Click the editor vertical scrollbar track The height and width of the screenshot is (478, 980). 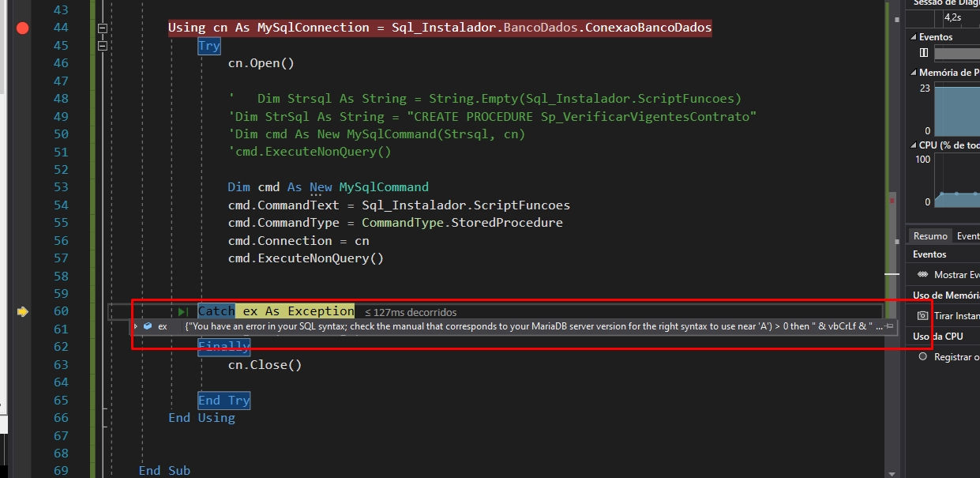pos(892,119)
